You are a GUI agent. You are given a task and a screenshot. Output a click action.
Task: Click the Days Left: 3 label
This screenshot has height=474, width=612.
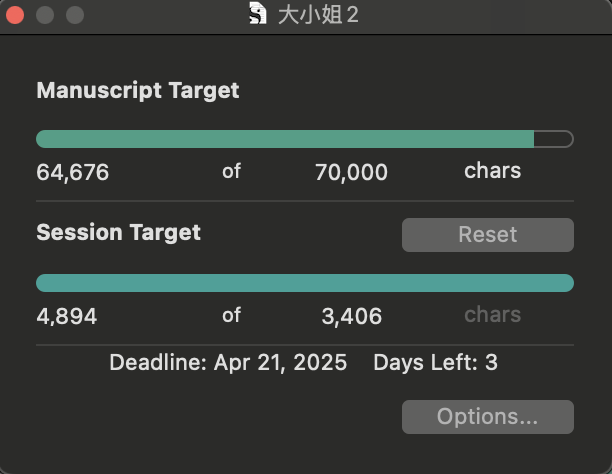click(x=435, y=362)
